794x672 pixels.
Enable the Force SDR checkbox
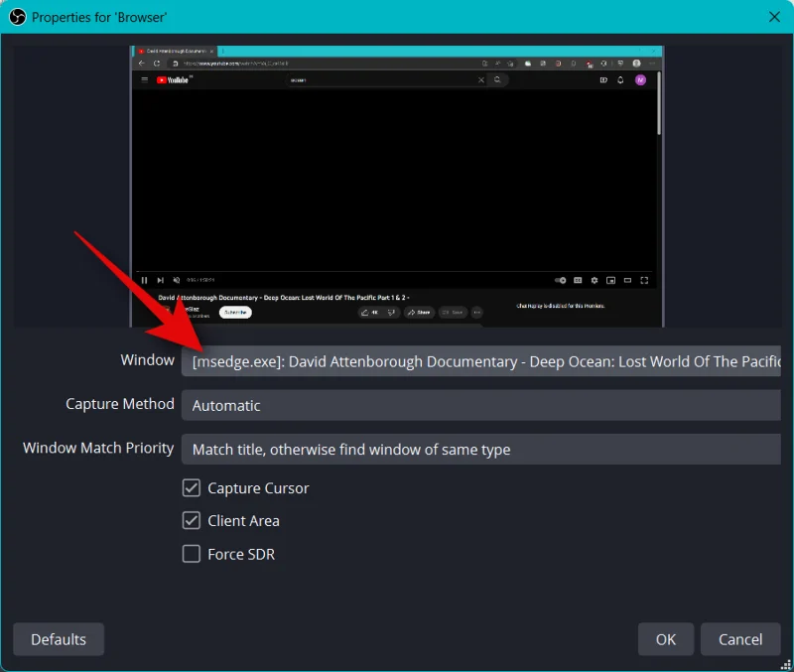pyautogui.click(x=192, y=554)
